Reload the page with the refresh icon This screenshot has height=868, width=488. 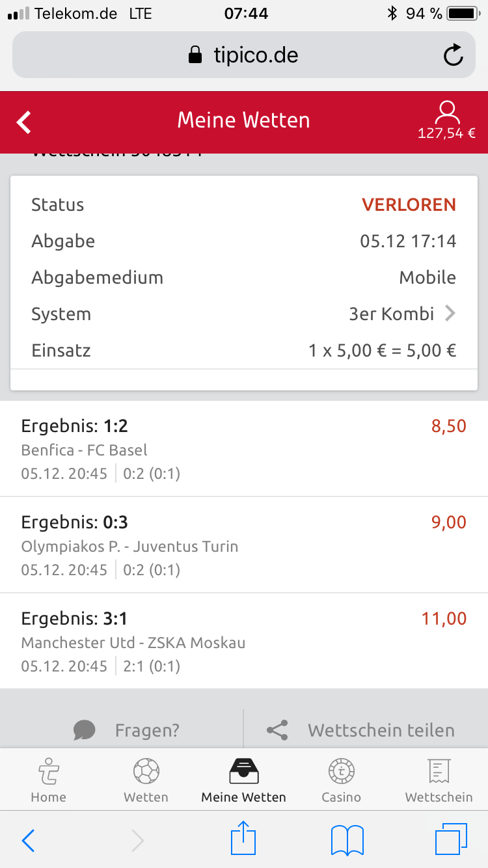click(x=453, y=55)
